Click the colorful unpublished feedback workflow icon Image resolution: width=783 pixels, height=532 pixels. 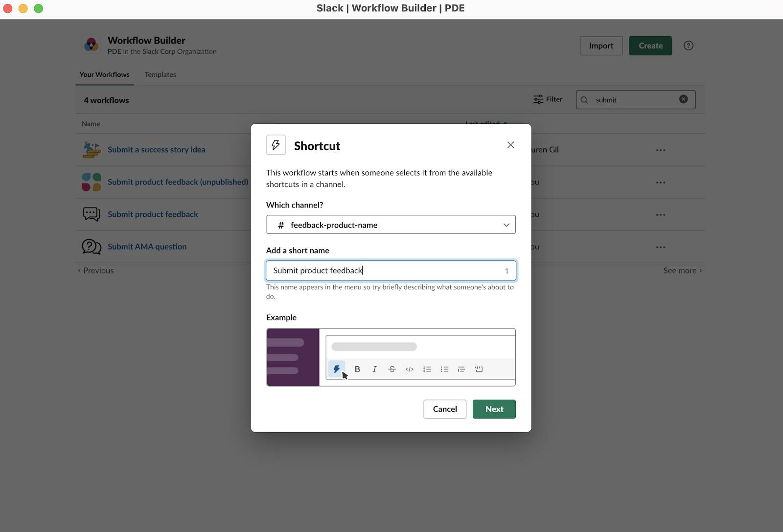[x=92, y=182]
